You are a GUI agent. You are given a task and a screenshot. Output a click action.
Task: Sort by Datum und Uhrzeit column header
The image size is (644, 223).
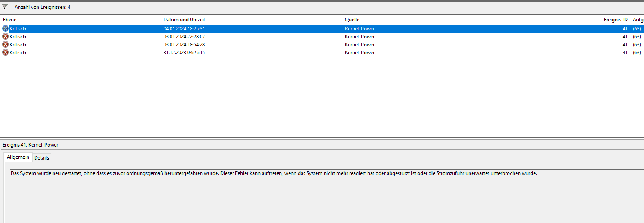(x=251, y=20)
